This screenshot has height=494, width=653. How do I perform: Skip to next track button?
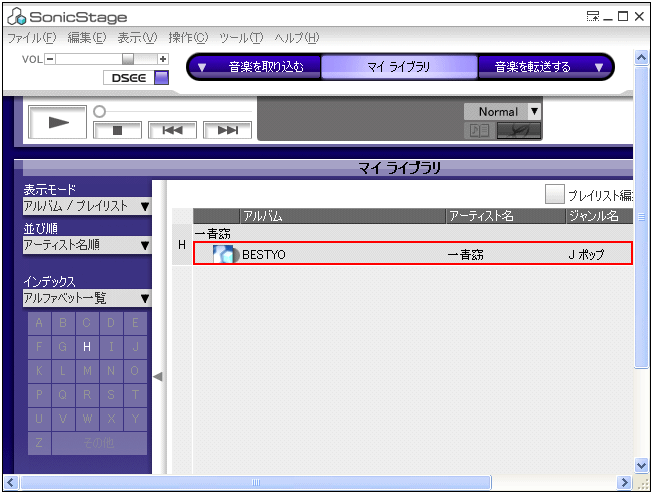tap(227, 130)
